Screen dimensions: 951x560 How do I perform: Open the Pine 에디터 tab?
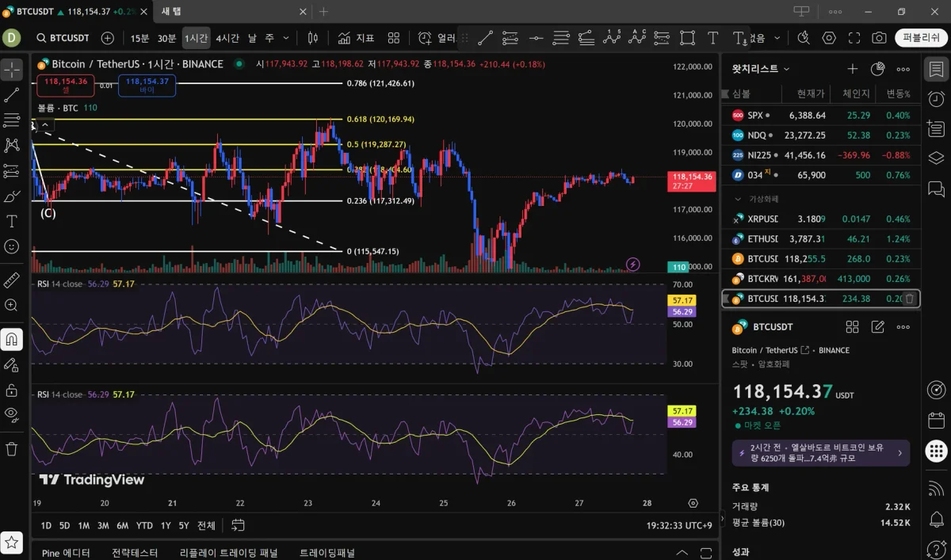[x=65, y=553]
